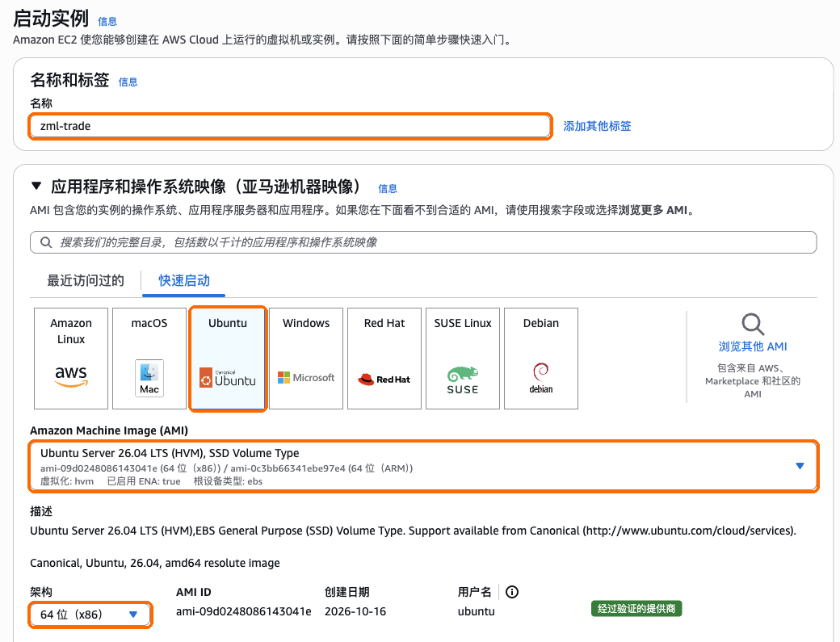Click the 创建日期 column label
Viewport: 840px width, 642px height.
(347, 592)
